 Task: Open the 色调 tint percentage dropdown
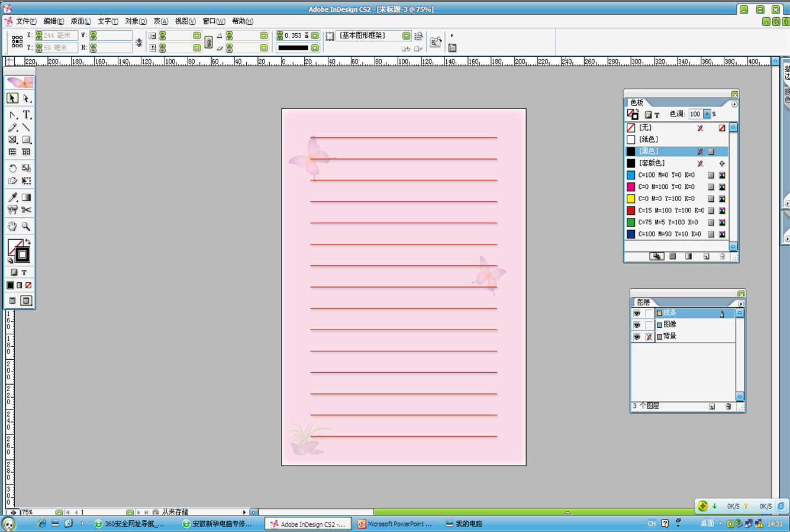click(707, 114)
